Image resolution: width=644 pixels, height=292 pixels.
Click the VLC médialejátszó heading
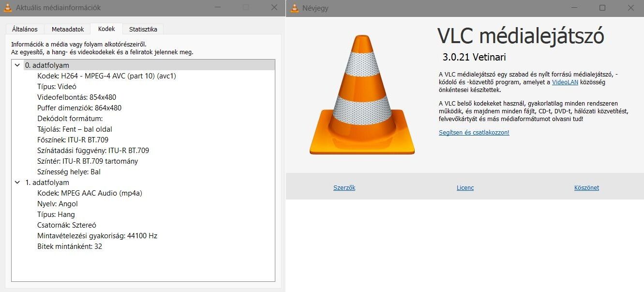coord(521,36)
